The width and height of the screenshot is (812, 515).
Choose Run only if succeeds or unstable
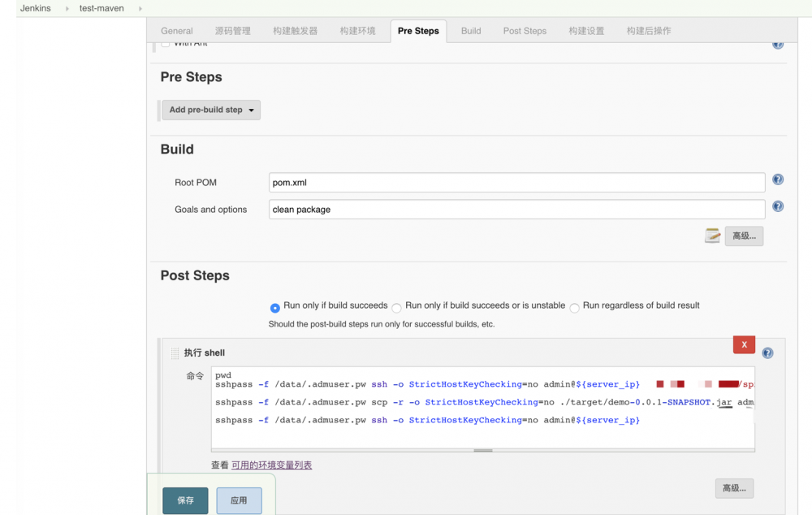(397, 308)
